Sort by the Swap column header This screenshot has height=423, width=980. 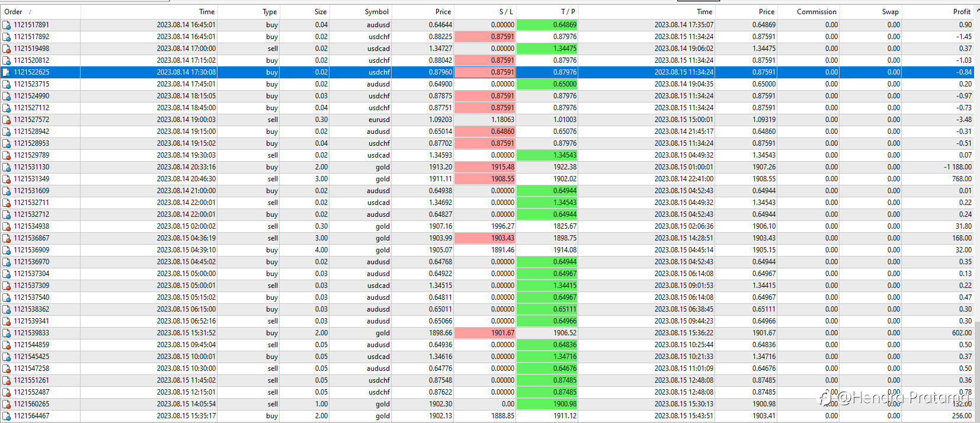point(871,12)
